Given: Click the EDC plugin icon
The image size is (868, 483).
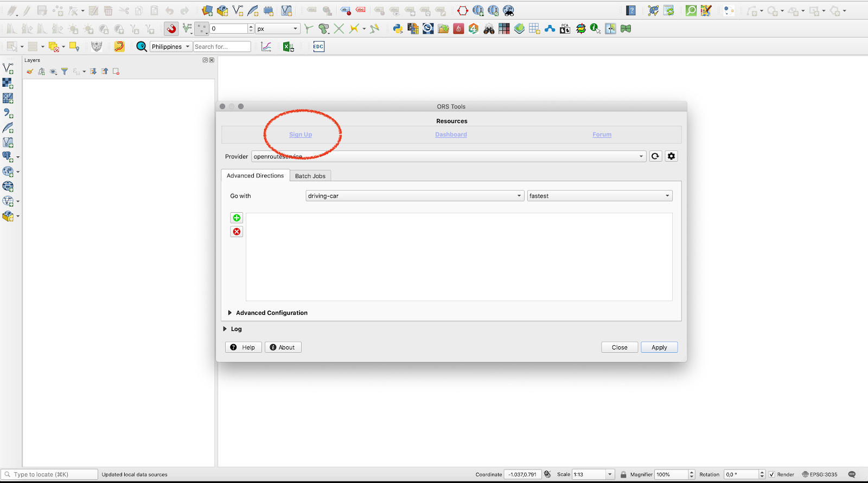Looking at the screenshot, I should tap(318, 47).
